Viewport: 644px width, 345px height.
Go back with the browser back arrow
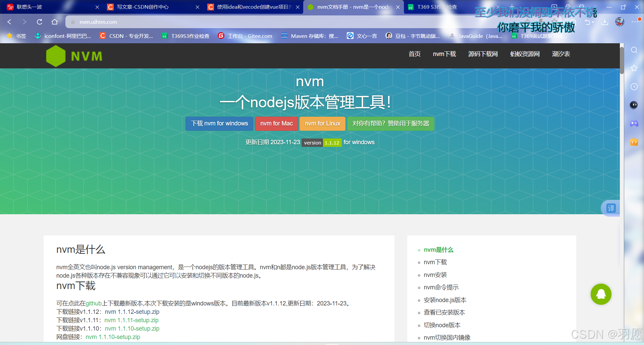9,22
